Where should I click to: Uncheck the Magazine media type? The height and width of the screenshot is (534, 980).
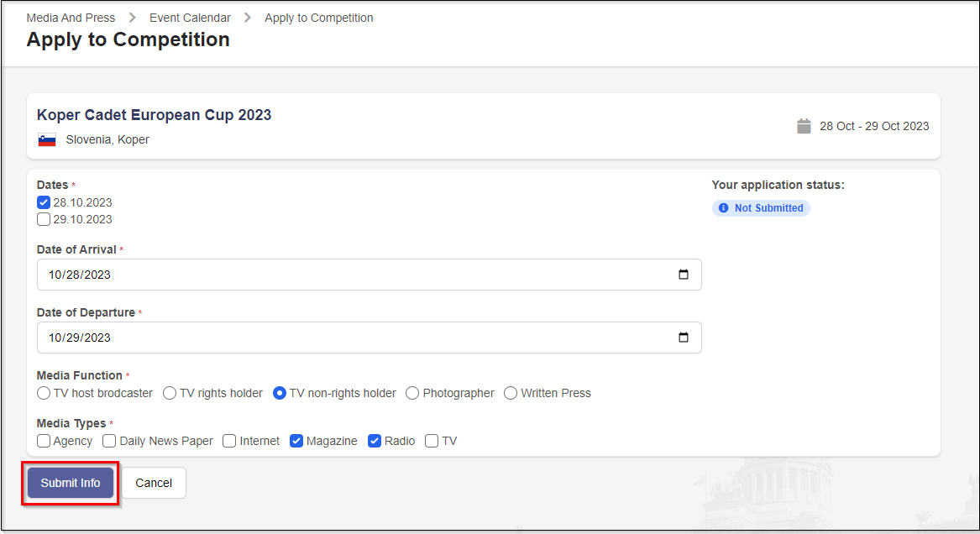296,441
